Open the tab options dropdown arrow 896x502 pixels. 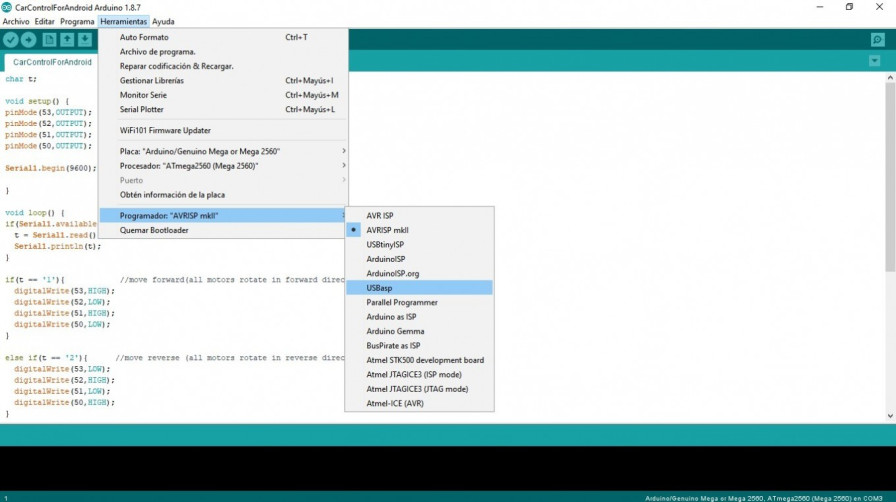click(875, 61)
